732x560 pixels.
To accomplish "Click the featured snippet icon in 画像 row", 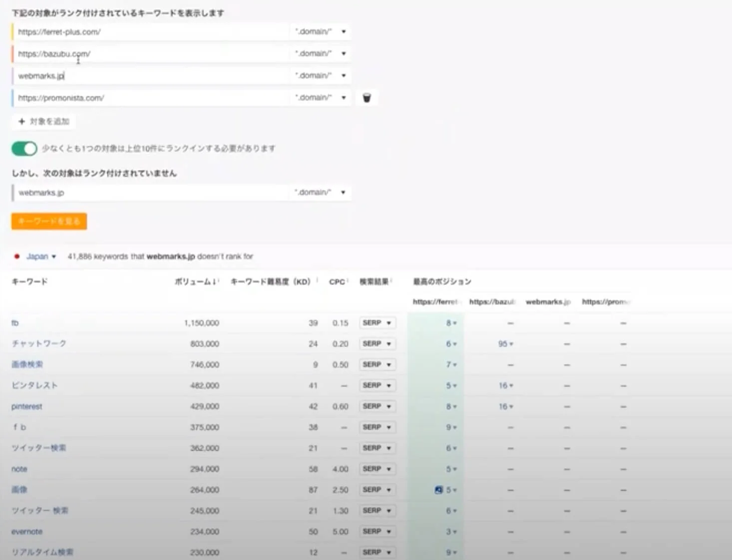I will (438, 490).
